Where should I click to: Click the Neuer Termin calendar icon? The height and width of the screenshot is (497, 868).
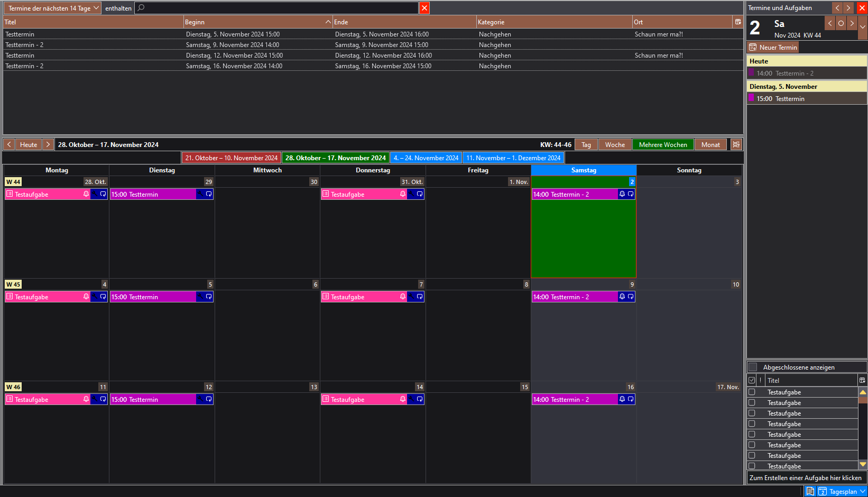(753, 48)
